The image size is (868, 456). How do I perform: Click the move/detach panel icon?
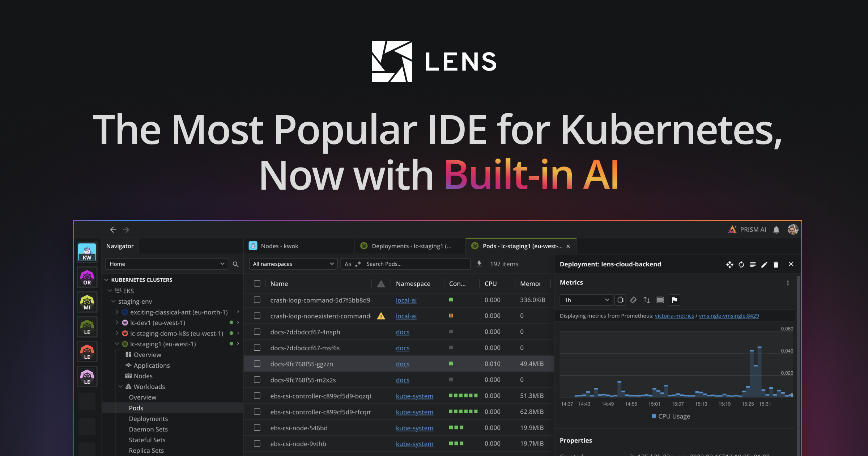(729, 265)
